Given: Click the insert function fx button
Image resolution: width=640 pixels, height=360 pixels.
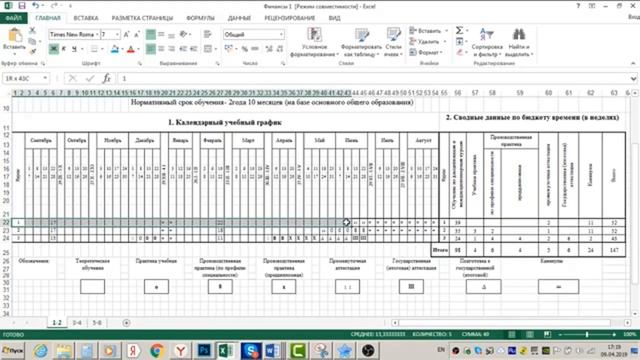Looking at the screenshot, I should [107, 78].
